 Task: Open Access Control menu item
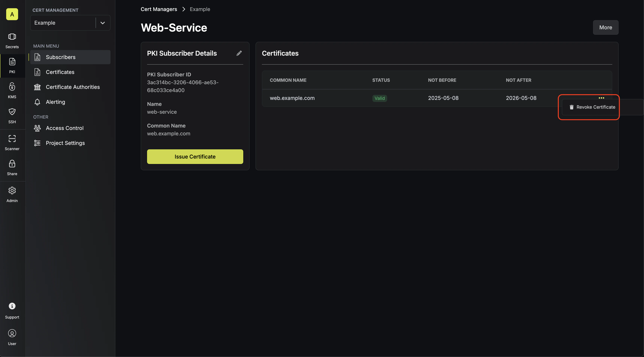click(70, 128)
